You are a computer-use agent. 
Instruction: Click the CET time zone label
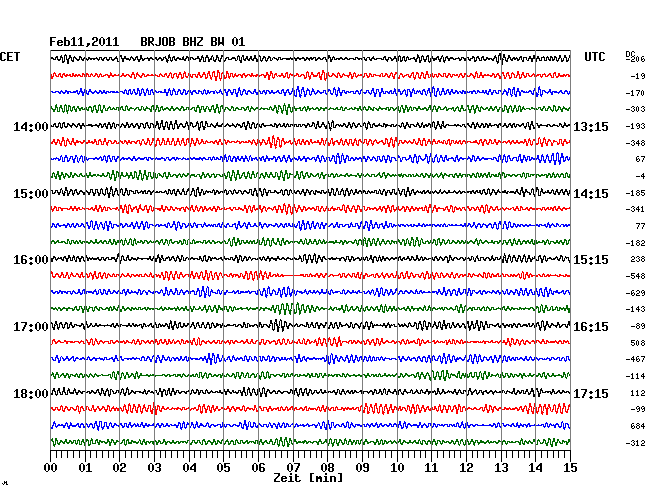coord(10,57)
